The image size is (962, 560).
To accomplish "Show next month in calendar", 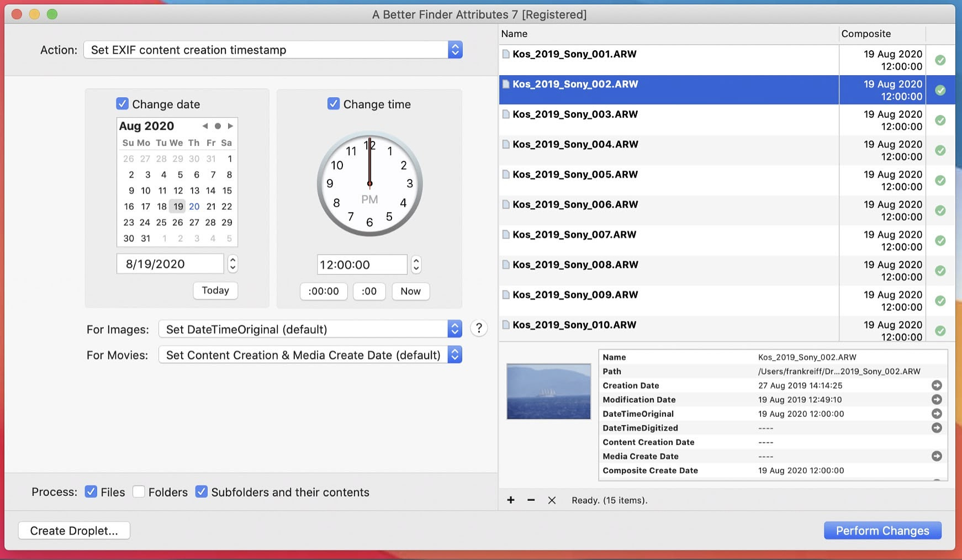I will pos(230,126).
